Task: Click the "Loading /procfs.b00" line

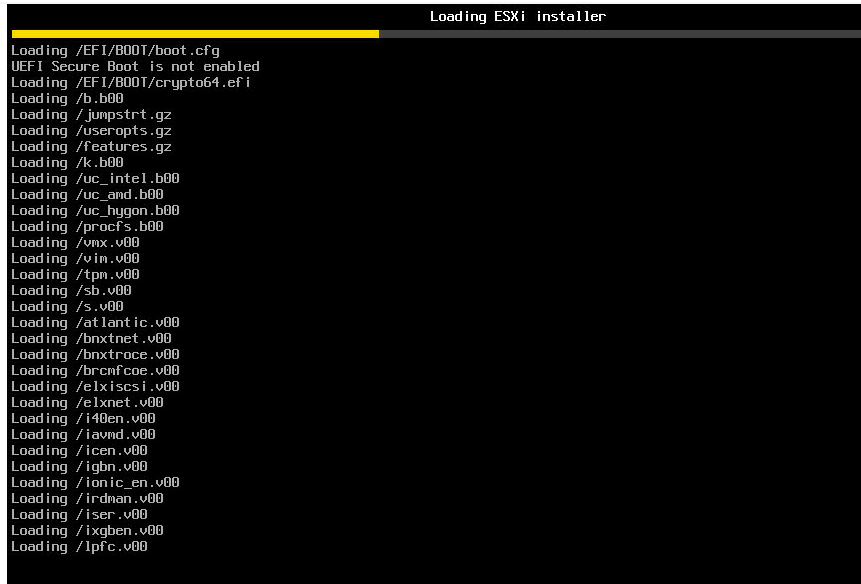Action: pyautogui.click(x=87, y=226)
